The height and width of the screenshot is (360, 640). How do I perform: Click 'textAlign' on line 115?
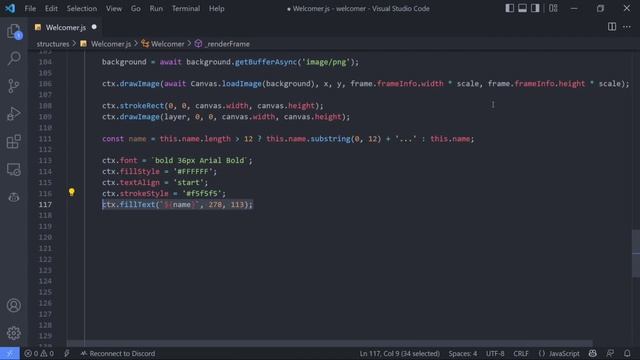pos(140,182)
